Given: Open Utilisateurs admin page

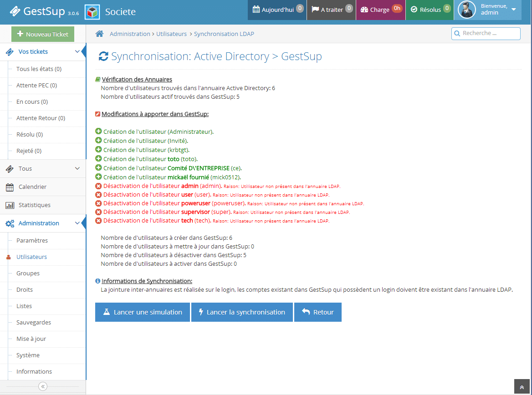Looking at the screenshot, I should pyautogui.click(x=31, y=257).
